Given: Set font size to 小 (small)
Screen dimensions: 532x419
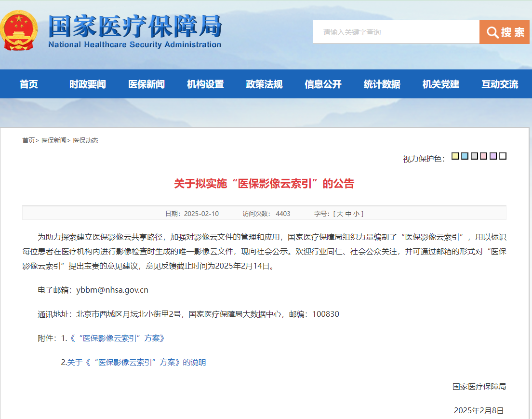Looking at the screenshot, I should (x=356, y=214).
